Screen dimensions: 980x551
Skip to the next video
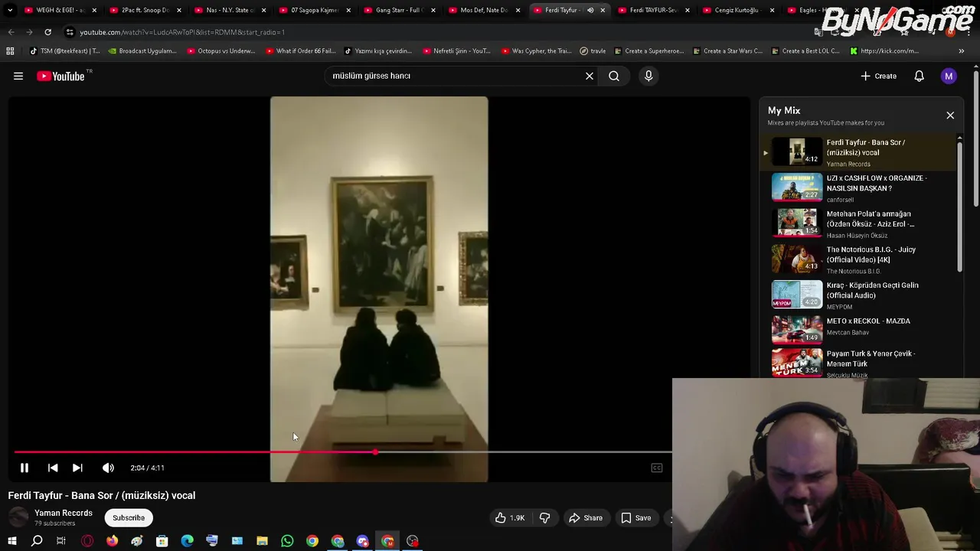click(77, 468)
